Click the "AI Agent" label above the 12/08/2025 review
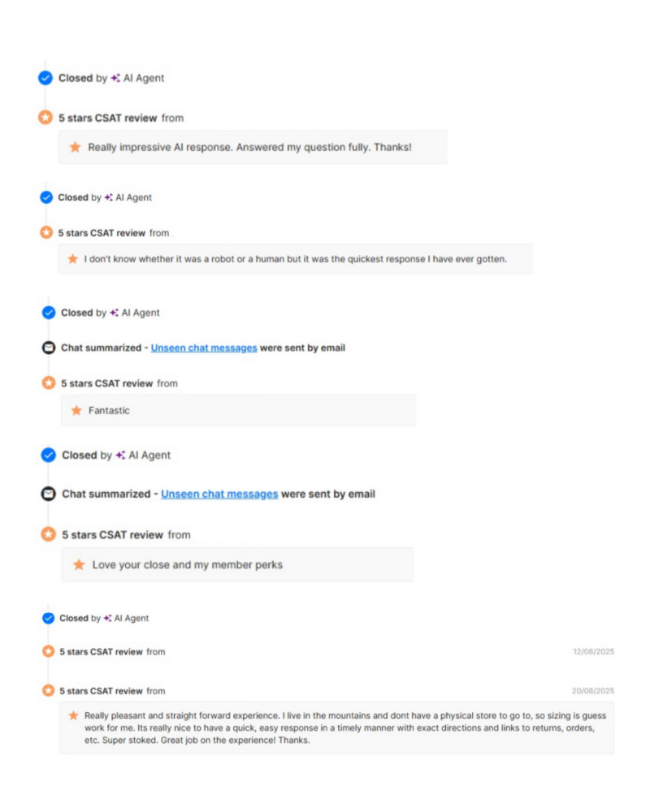The height and width of the screenshot is (812, 650). (131, 618)
